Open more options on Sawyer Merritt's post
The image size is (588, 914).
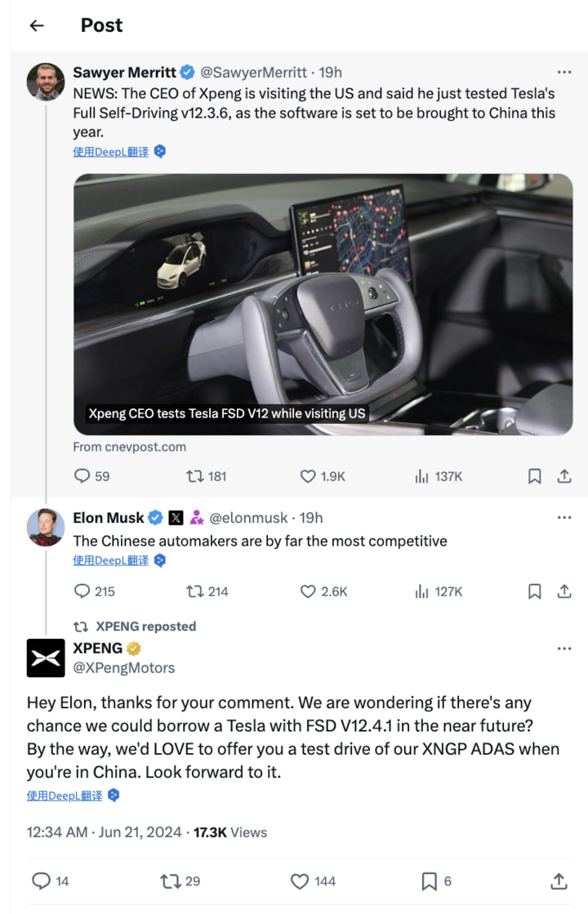(x=564, y=72)
